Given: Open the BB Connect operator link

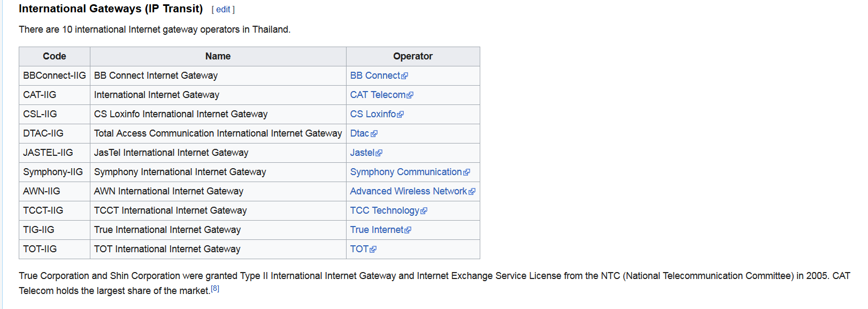Looking at the screenshot, I should (379, 76).
